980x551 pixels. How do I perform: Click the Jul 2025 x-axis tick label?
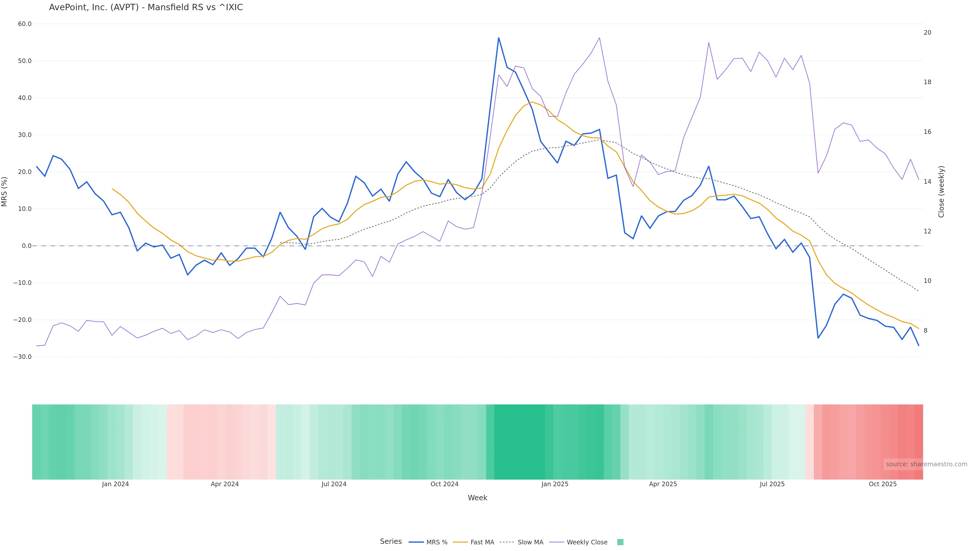772,484
